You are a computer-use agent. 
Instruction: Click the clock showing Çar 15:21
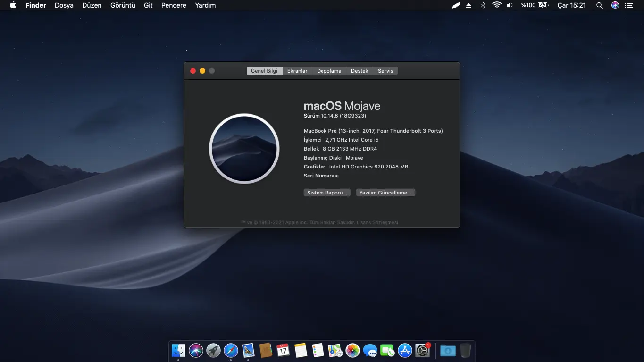pyautogui.click(x=572, y=5)
